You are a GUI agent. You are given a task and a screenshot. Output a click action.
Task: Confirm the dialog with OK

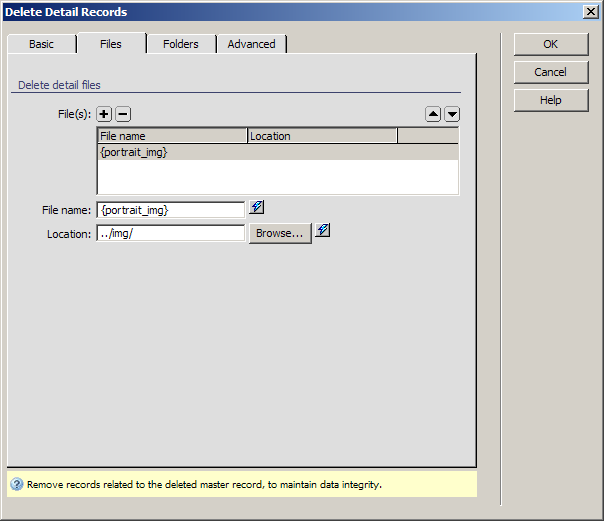pyautogui.click(x=550, y=44)
